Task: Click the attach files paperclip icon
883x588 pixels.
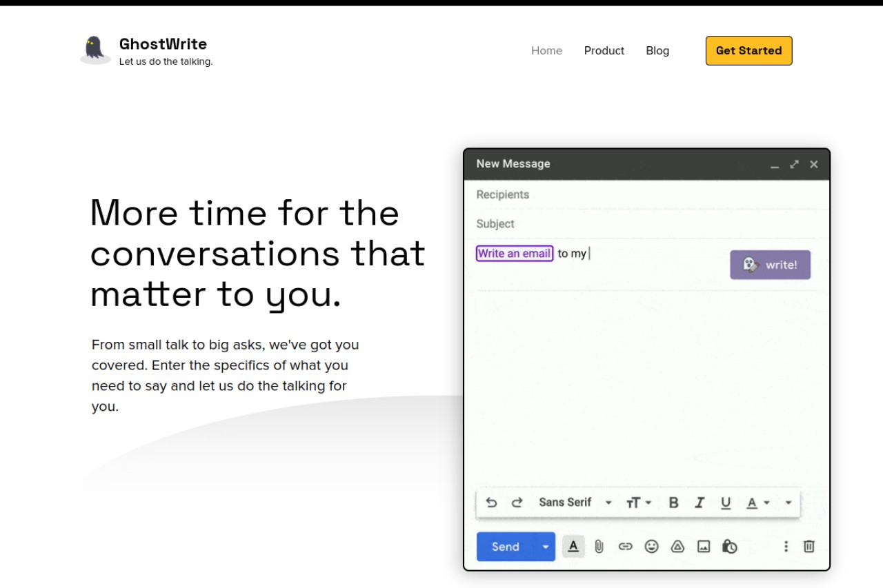Action: point(599,547)
